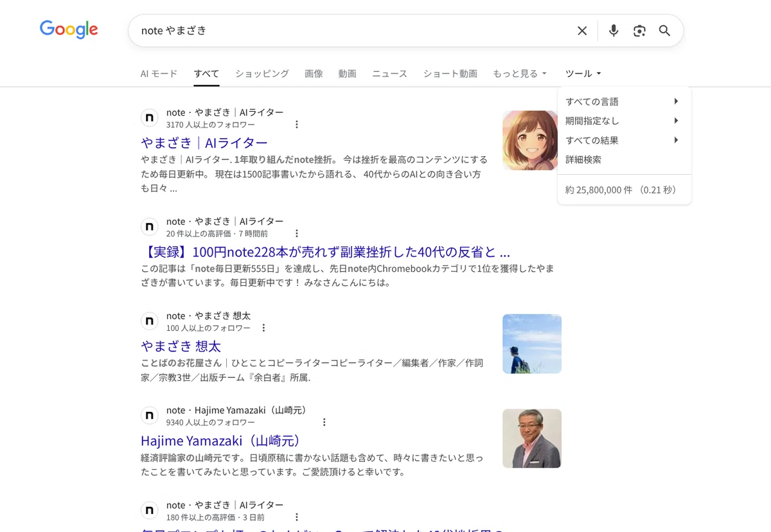The width and height of the screenshot is (771, 532).
Task: Click note favicon of やまざき 想太 result
Action: [150, 322]
